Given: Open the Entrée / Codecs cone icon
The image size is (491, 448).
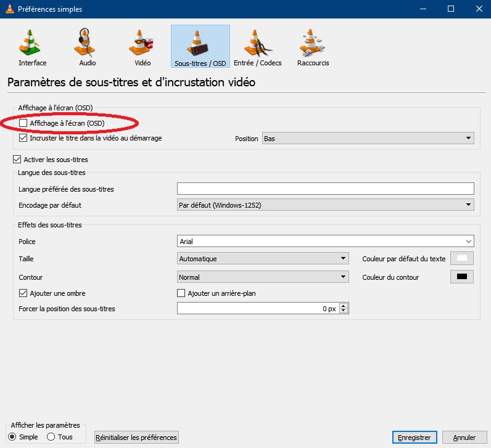Looking at the screenshot, I should pos(257,43).
